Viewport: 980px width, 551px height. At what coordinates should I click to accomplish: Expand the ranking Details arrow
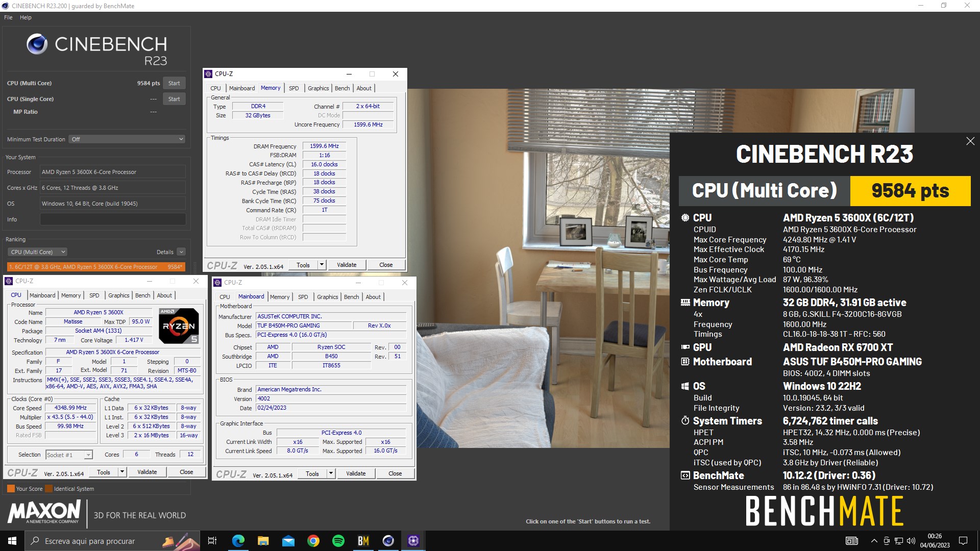(x=181, y=252)
